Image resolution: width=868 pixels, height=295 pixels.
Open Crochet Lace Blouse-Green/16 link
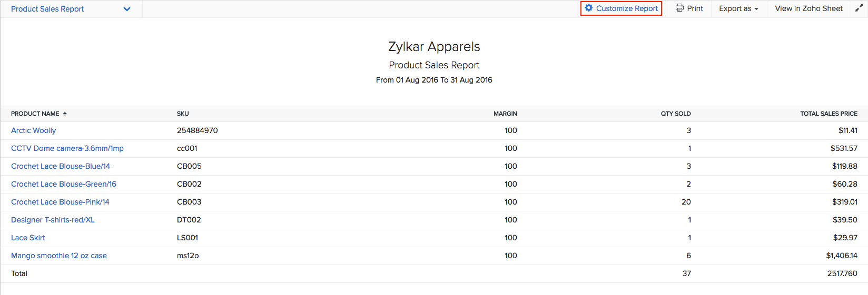[64, 184]
